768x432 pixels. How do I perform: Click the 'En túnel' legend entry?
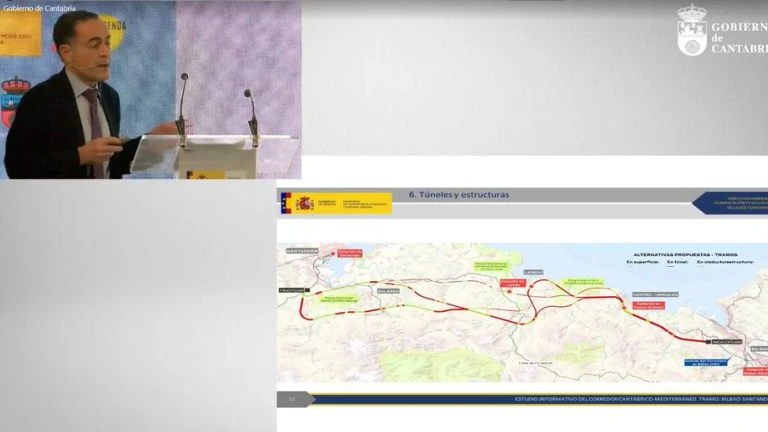(x=677, y=262)
